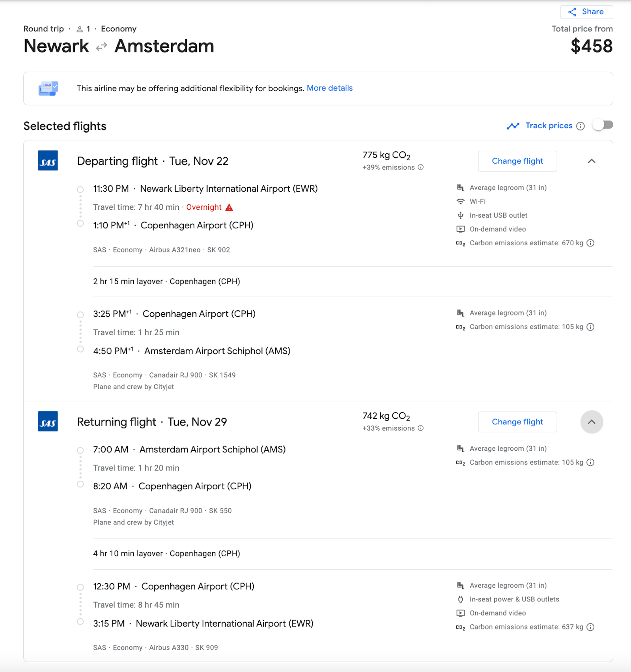Click the +39% emissions info circle

click(x=420, y=167)
